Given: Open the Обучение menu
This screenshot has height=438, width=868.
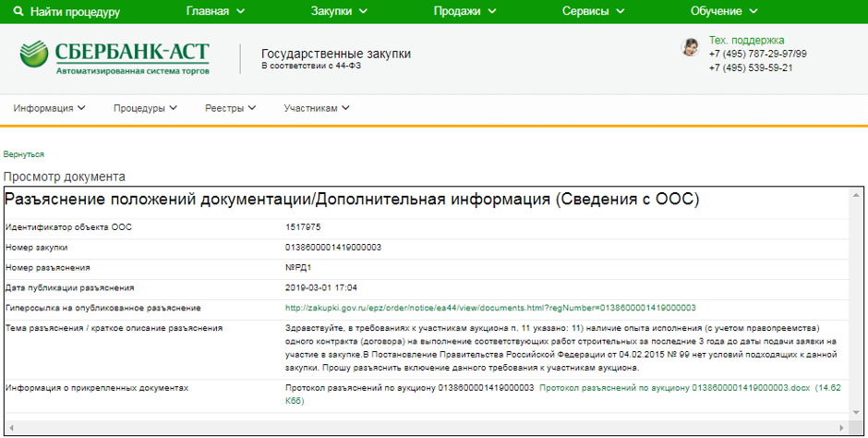Looking at the screenshot, I should click(x=724, y=12).
